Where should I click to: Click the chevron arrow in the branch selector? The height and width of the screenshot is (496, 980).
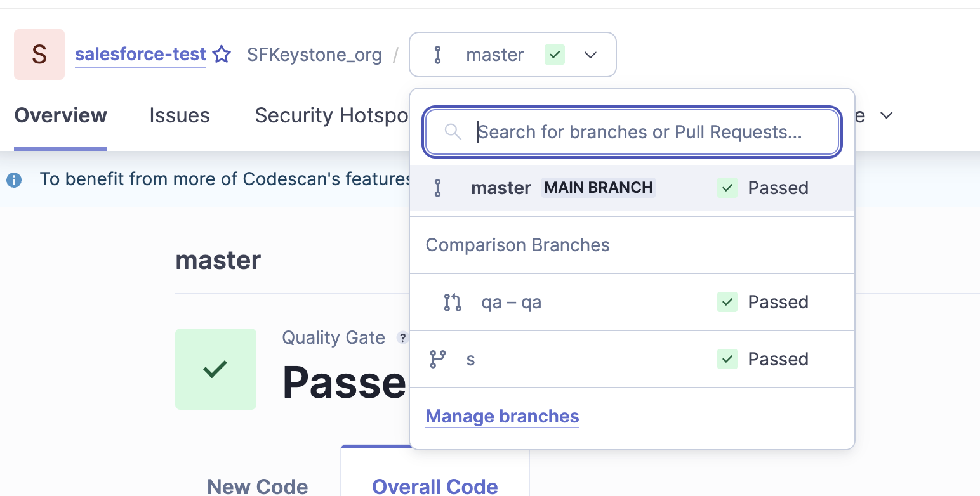pyautogui.click(x=590, y=55)
